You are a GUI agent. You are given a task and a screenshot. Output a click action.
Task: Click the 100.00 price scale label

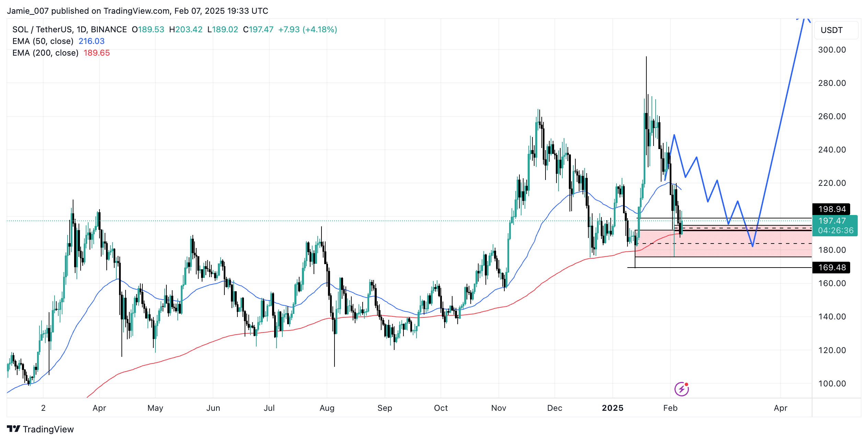tap(832, 383)
